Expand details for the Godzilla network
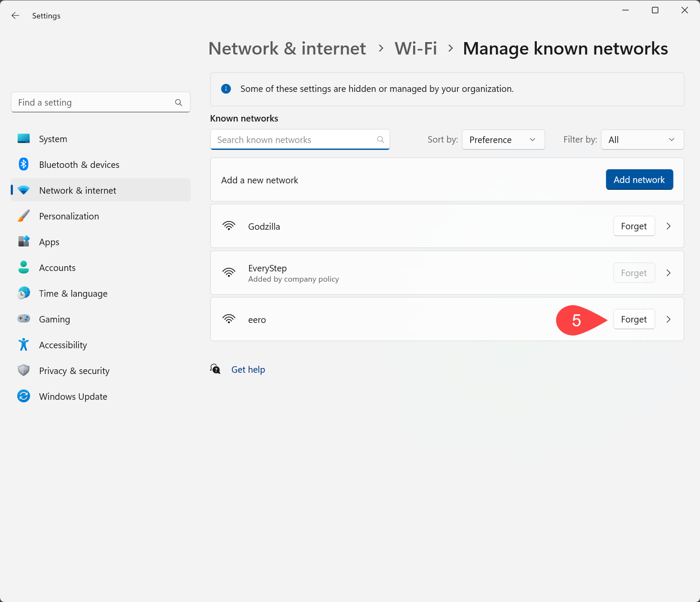The image size is (700, 602). [x=668, y=226]
